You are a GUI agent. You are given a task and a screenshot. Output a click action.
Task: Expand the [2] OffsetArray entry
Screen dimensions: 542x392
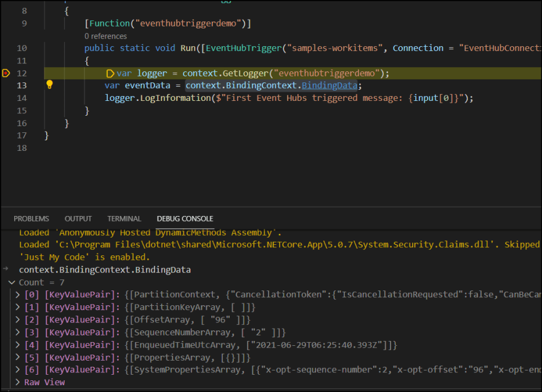[x=18, y=320]
